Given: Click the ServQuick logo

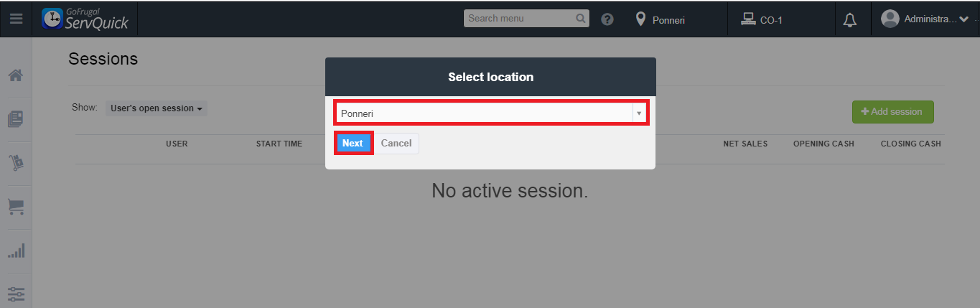Looking at the screenshot, I should pos(85,19).
